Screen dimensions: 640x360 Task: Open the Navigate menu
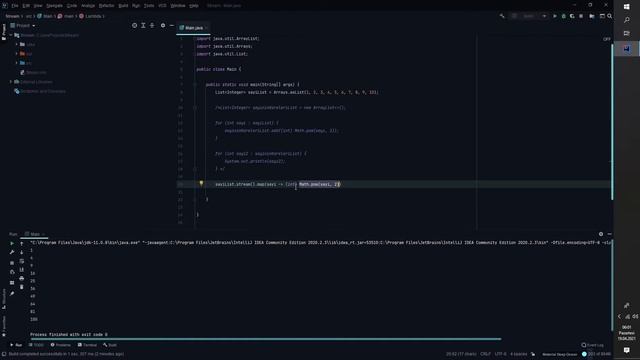[54, 6]
